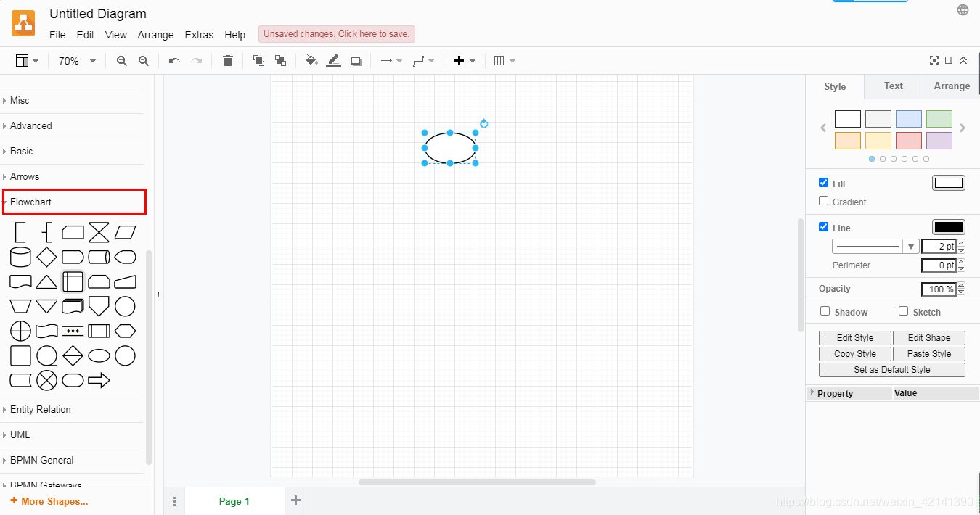Enable the Sketch checkbox

903,311
